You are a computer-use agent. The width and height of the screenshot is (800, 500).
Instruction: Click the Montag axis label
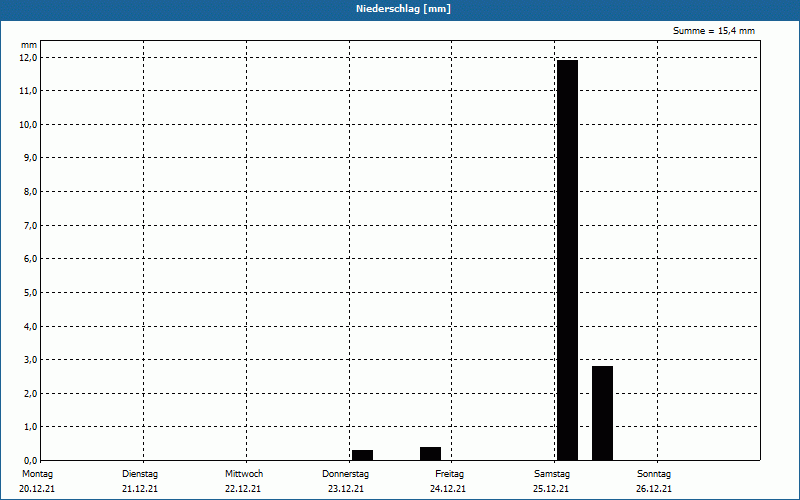[x=37, y=474]
